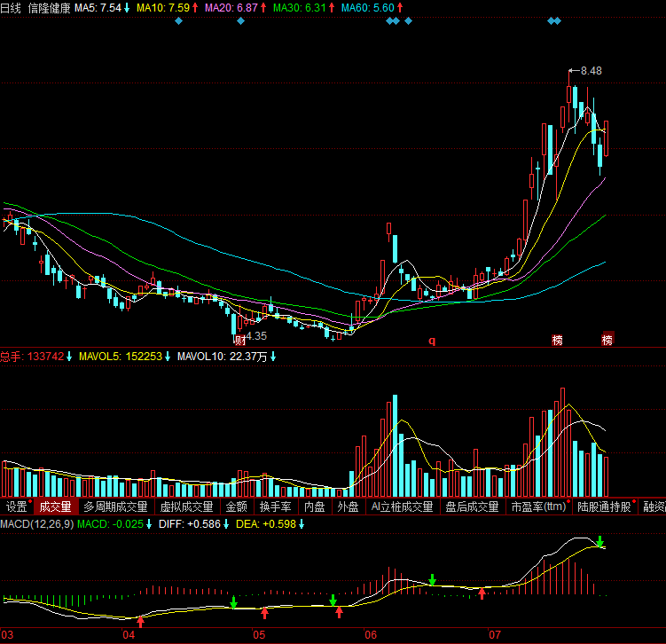Click the leftmost blue diamond event marker
The image size is (666, 644).
(x=179, y=20)
